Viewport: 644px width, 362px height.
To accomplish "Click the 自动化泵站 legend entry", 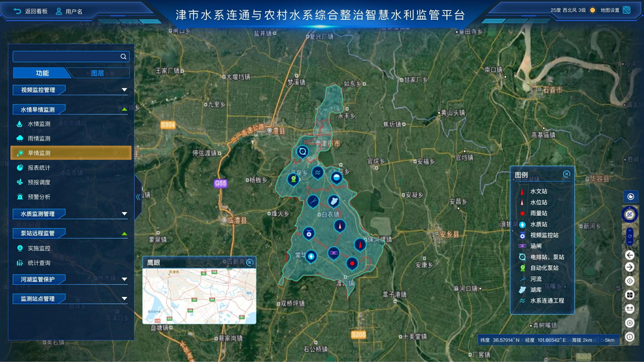I will [539, 268].
